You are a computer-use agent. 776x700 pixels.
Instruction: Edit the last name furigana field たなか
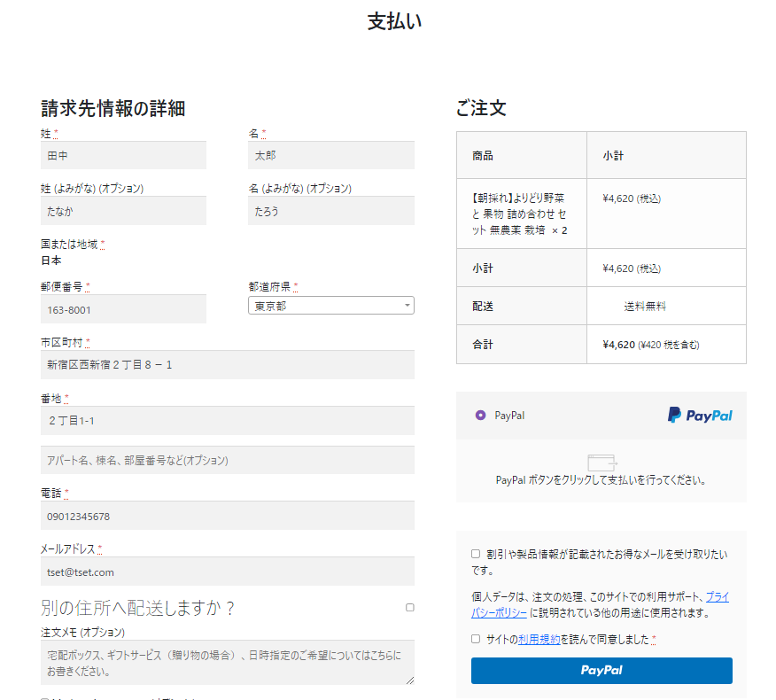click(x=123, y=211)
